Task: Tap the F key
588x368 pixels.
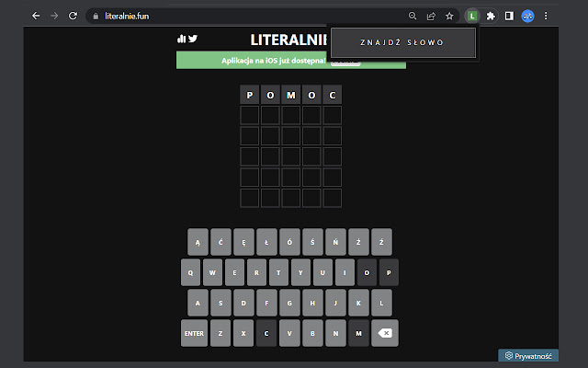Action: pos(266,303)
